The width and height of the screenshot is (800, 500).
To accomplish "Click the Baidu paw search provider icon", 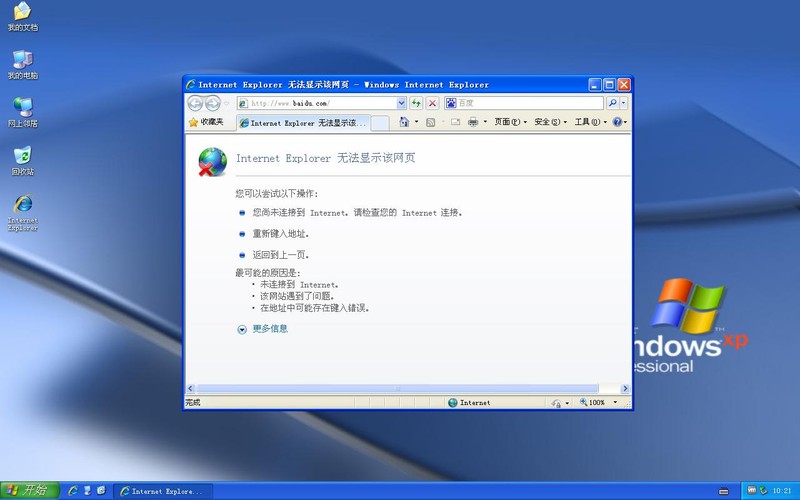I will (451, 103).
